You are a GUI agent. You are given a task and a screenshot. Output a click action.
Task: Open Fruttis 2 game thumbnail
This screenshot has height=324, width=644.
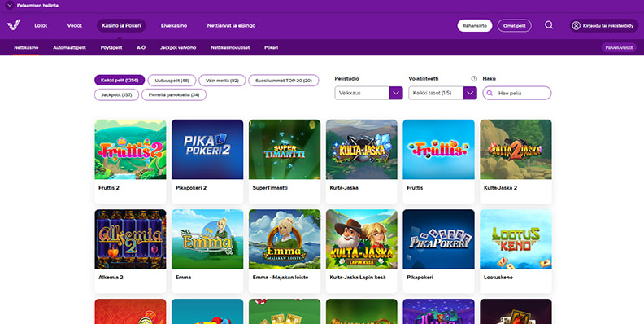coord(130,149)
